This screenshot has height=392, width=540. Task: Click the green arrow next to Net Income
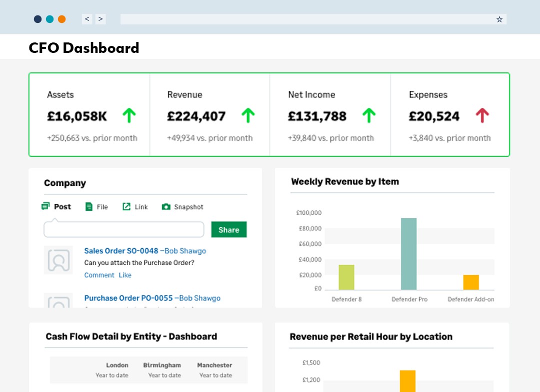(x=368, y=115)
